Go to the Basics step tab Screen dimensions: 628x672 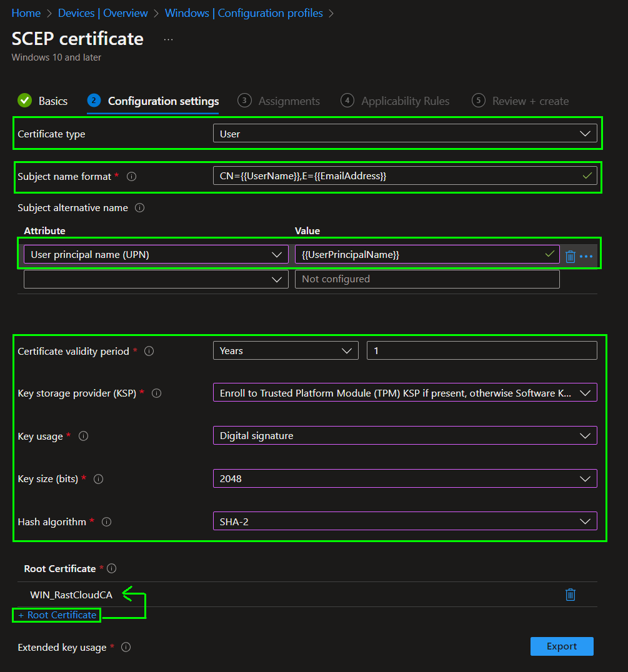tap(42, 101)
